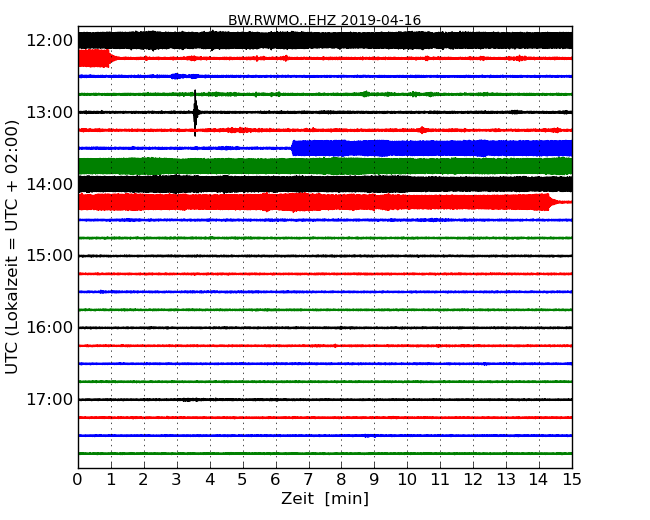Screen dimensions: 650x520
Task: Click the red burst at start of 12:15 trace
Action: point(95,58)
